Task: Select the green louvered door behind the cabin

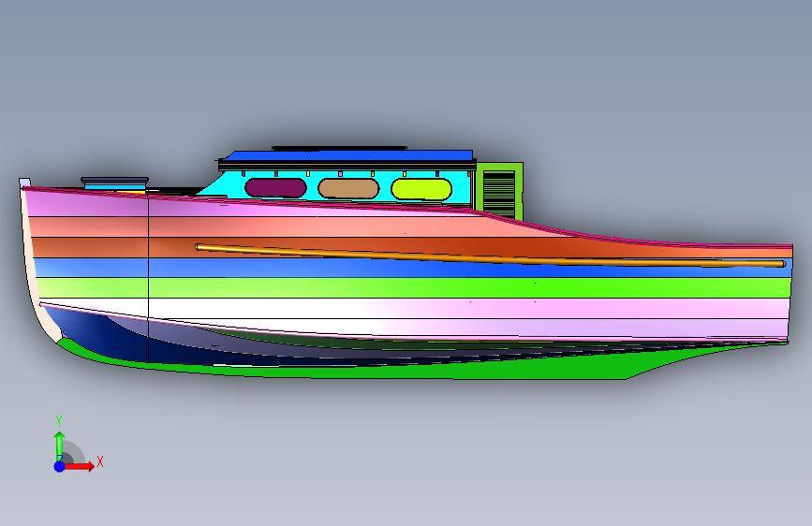Action: [x=499, y=191]
